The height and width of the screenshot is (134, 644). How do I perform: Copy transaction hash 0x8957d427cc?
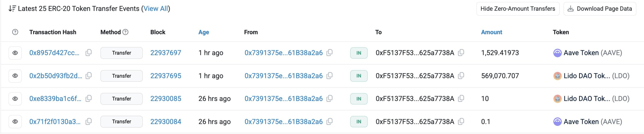click(89, 53)
